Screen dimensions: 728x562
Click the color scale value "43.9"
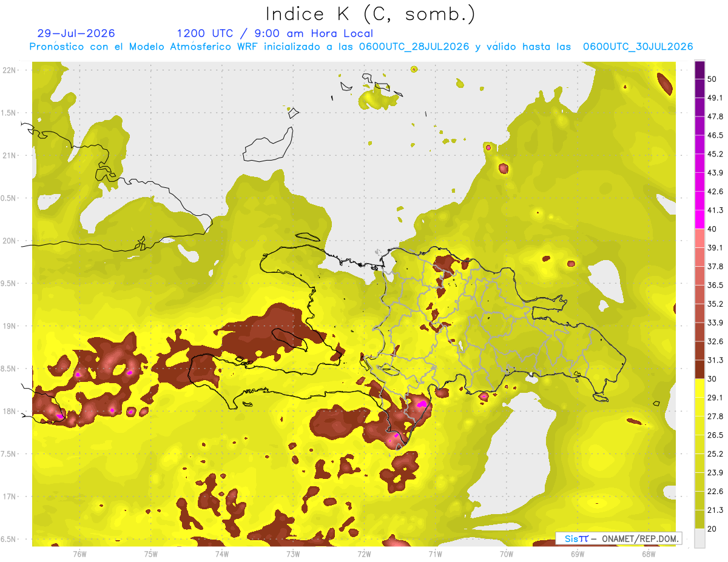715,173
